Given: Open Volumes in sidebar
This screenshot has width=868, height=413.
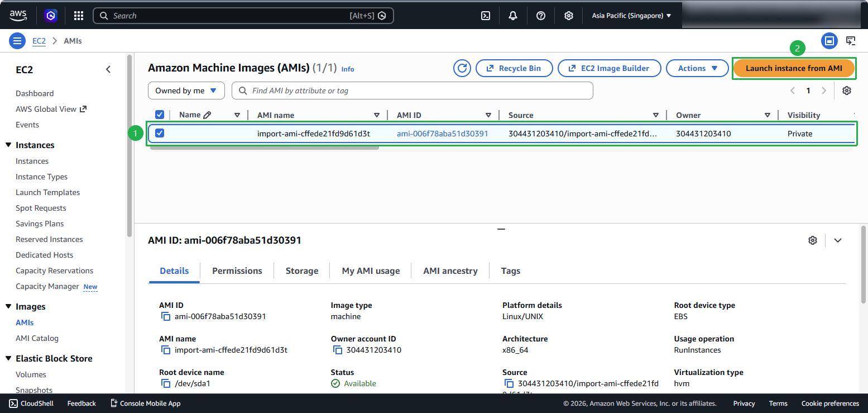Looking at the screenshot, I should (x=31, y=374).
